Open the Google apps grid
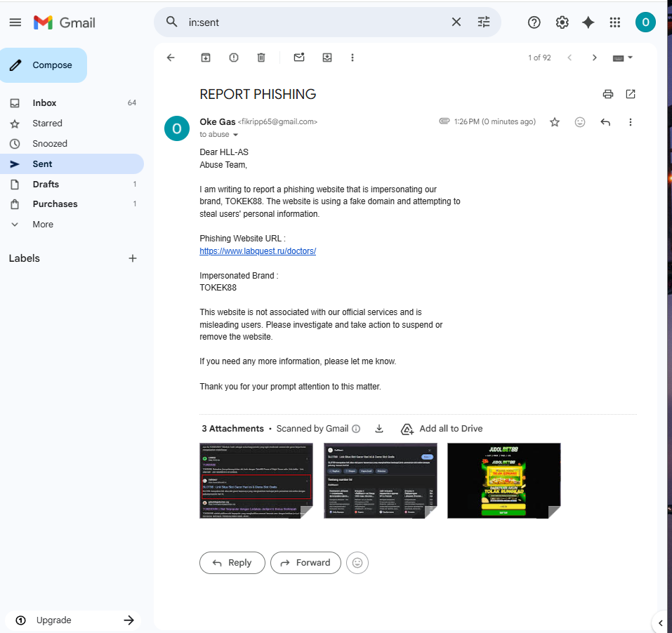 coord(615,22)
